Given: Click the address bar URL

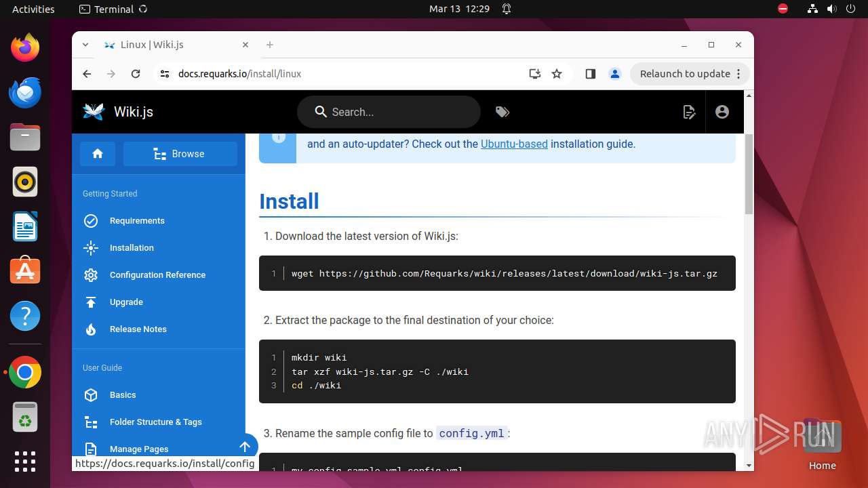Looking at the screenshot, I should click(x=239, y=74).
